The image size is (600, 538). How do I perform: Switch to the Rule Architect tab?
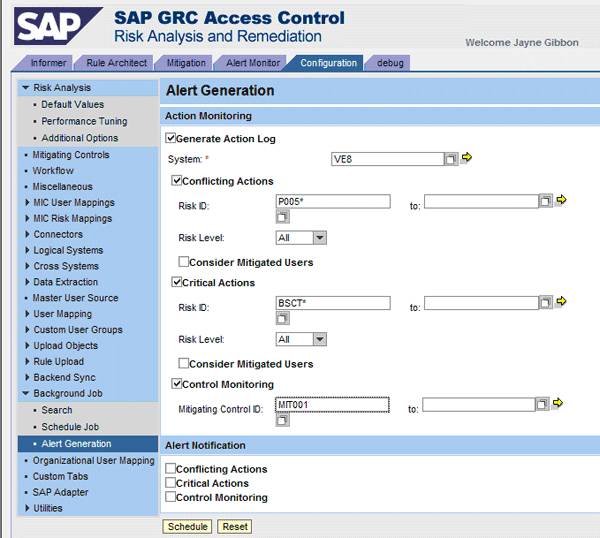116,63
